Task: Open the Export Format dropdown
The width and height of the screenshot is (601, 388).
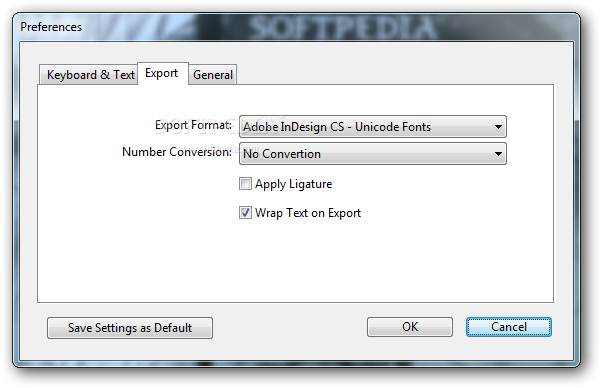Action: pyautogui.click(x=373, y=127)
